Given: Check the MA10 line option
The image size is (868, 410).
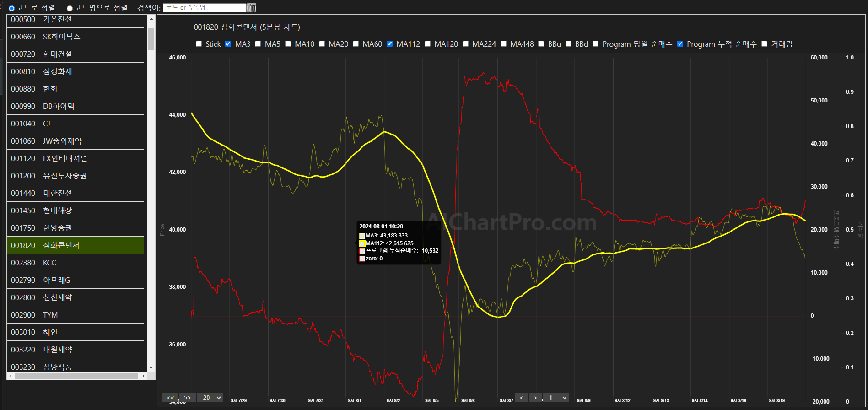Looking at the screenshot, I should pyautogui.click(x=288, y=44).
